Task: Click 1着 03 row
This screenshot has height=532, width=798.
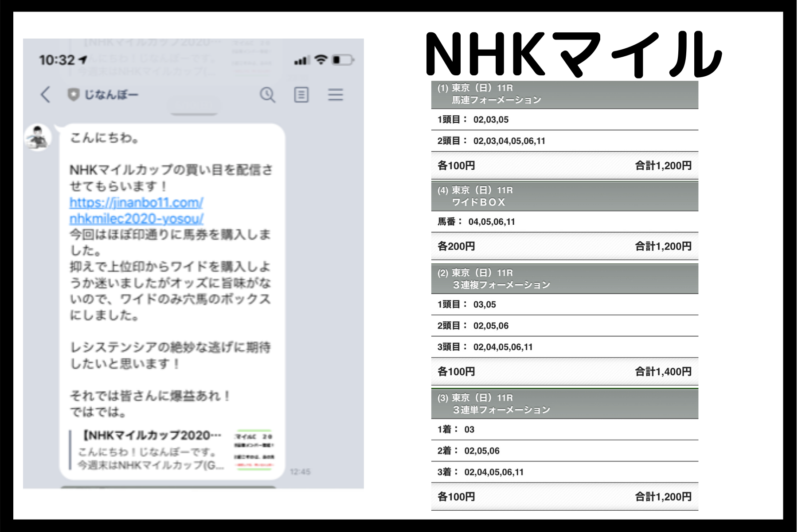Action: point(564,429)
